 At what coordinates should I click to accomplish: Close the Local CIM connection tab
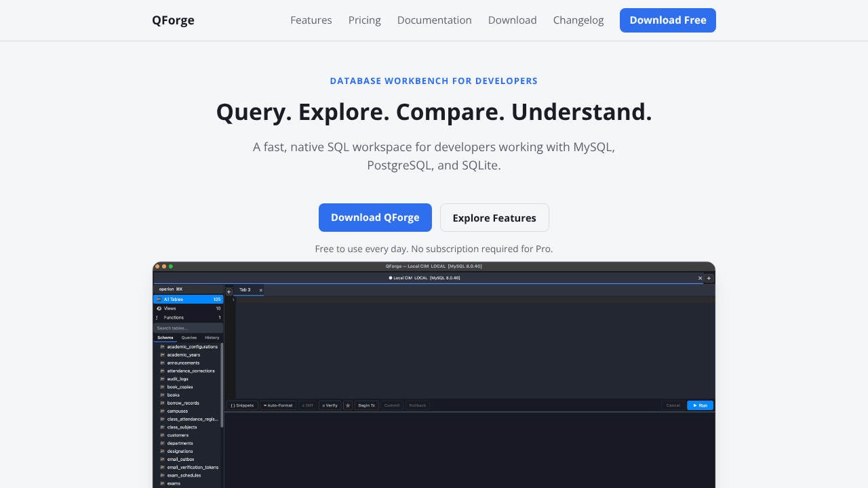point(701,278)
